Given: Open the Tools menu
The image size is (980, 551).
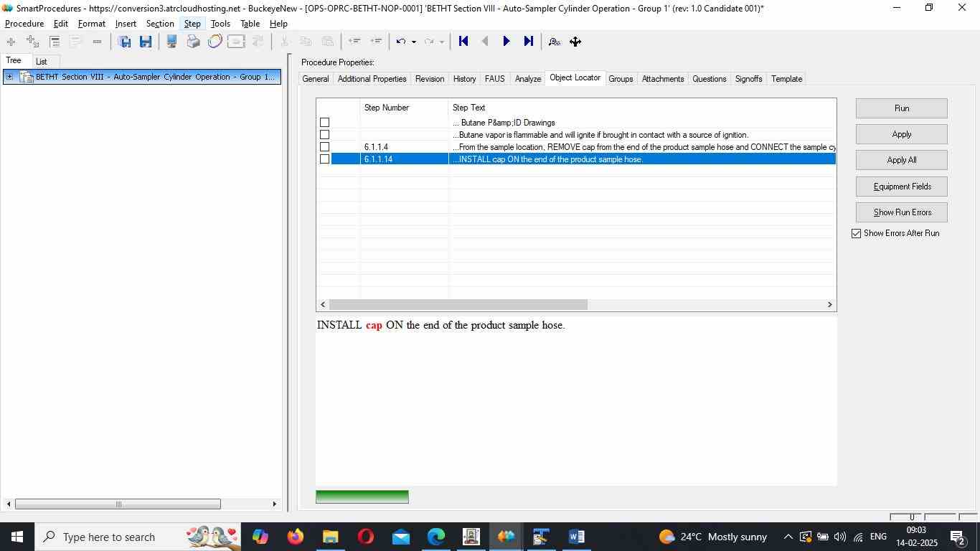Looking at the screenshot, I should click(x=220, y=24).
